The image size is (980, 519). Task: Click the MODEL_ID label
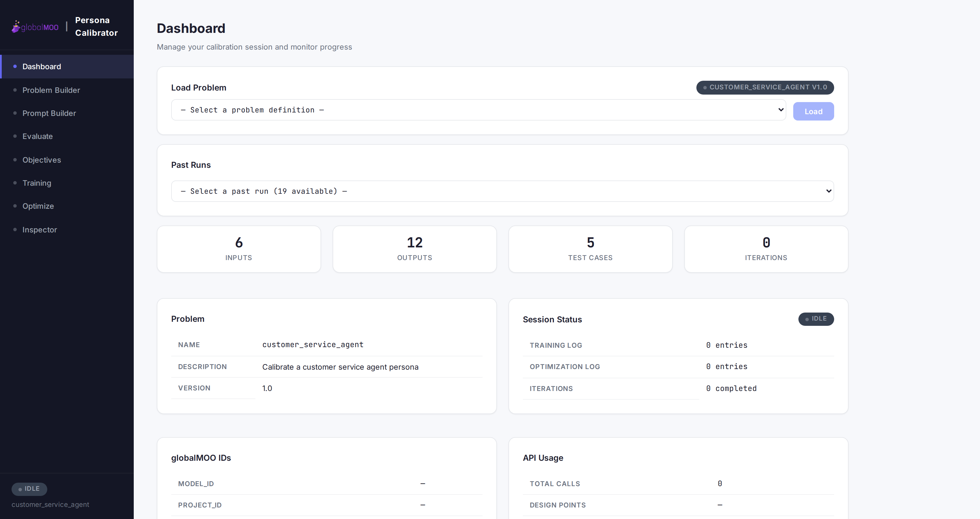(x=196, y=484)
